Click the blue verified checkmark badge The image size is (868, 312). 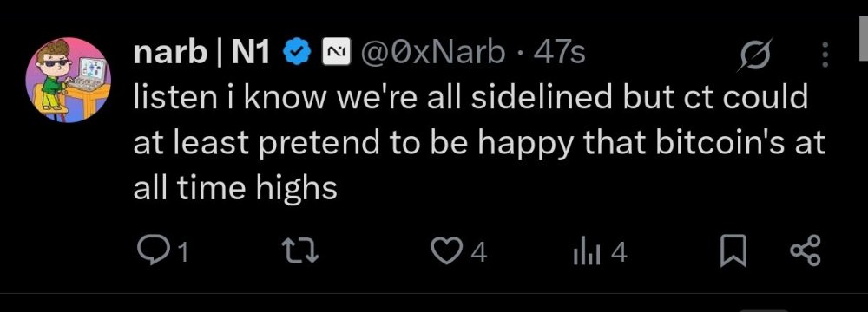[296, 53]
